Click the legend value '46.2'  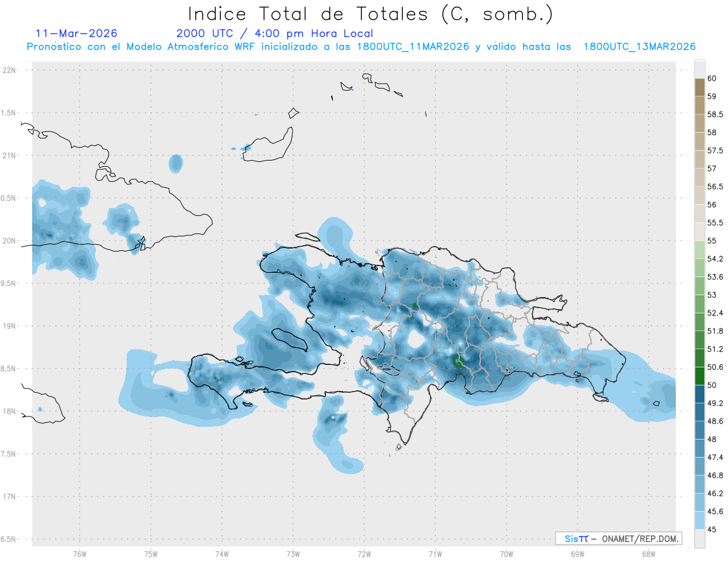pos(715,493)
